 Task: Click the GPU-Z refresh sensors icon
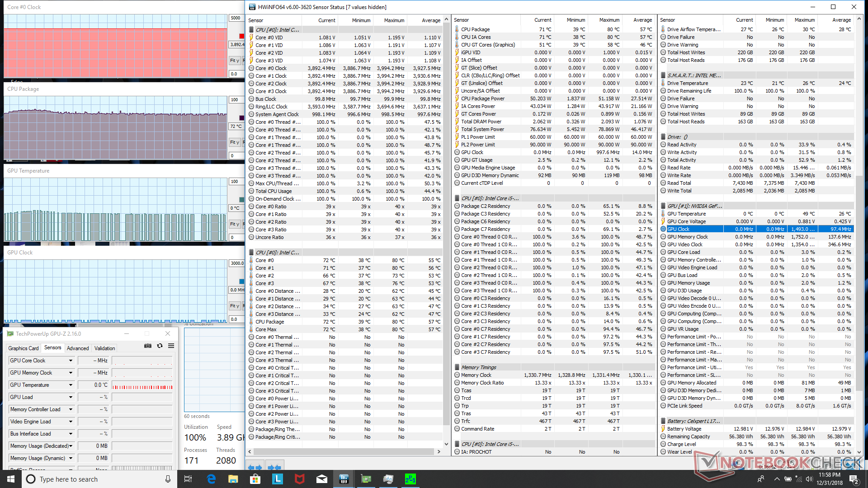click(160, 346)
